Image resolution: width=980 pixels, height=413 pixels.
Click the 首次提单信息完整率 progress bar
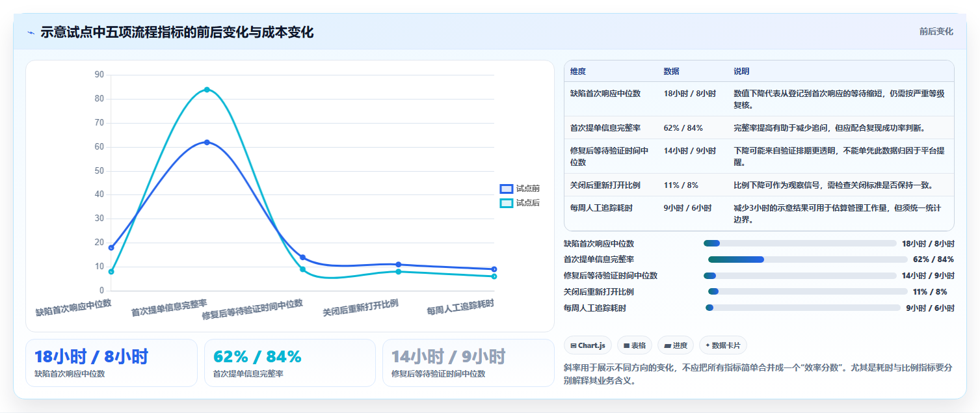808,260
